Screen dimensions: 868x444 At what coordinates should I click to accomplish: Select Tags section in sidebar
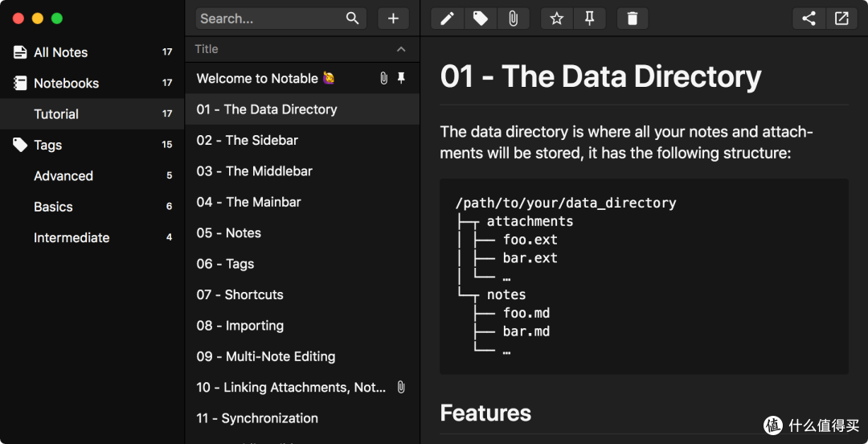click(92, 146)
